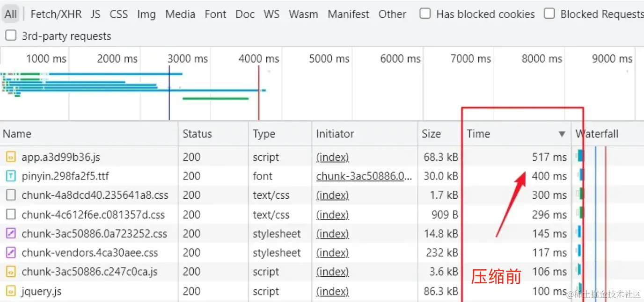Screen dimensions: 644x302
Task: Click the Time column sort arrow
Action: (x=562, y=134)
